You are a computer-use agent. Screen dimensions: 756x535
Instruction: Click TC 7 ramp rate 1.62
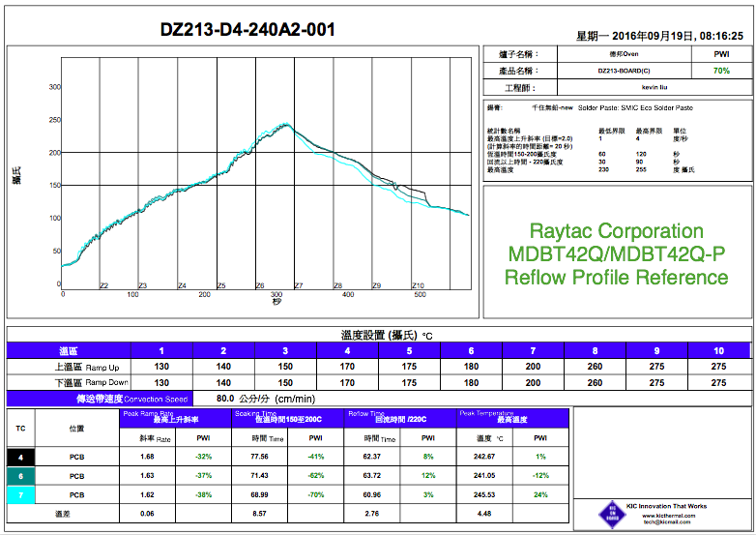[148, 494]
